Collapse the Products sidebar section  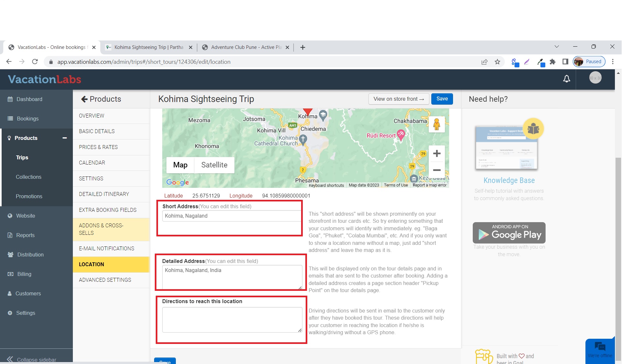(65, 138)
